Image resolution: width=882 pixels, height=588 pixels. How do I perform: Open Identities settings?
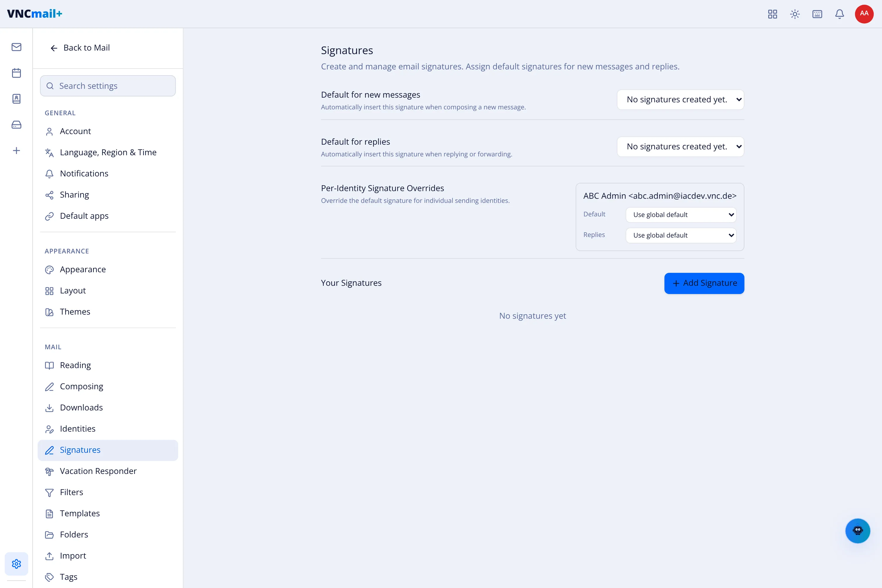[108, 429]
